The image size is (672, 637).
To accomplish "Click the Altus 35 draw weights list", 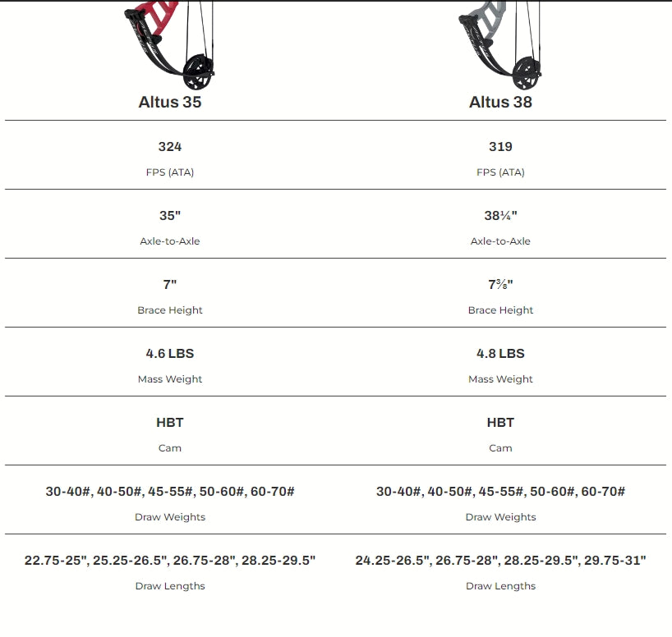I will (170, 492).
